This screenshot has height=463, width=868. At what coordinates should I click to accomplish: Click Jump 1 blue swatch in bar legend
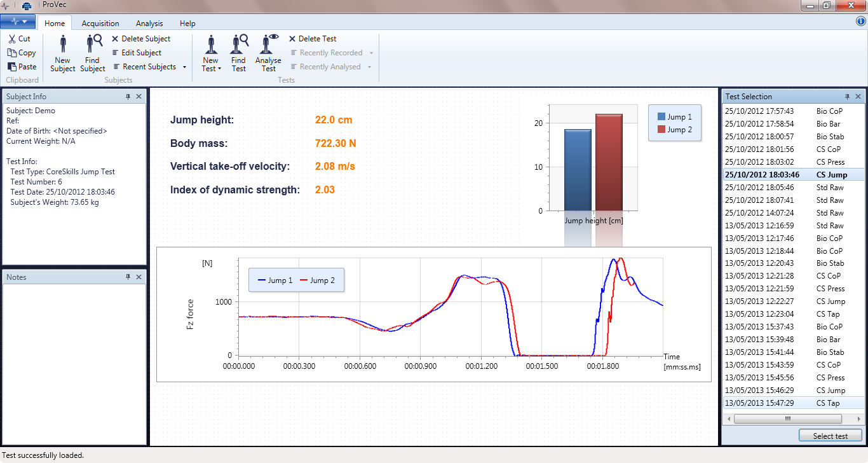(x=661, y=117)
